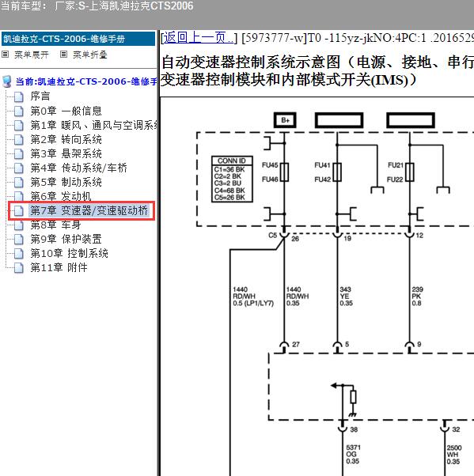
Task: Open 第0章 一般信息 chapter
Action: tap(66, 111)
